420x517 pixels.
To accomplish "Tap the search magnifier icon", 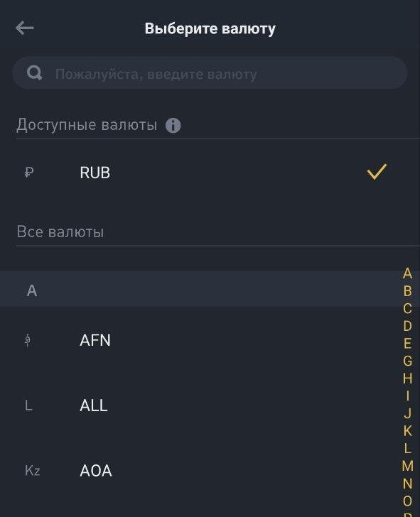I will point(35,73).
